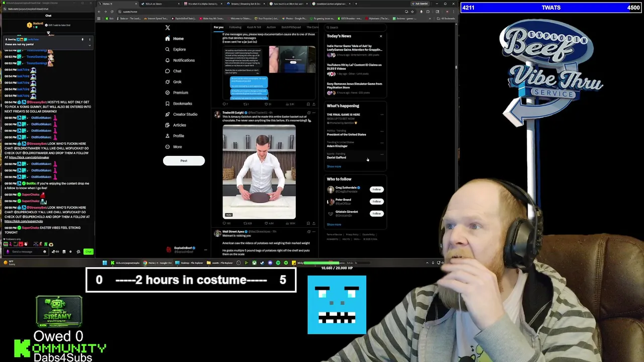The image size is (644, 362).
Task: Open options for Adam Kinzinger trend
Action: 382,142
